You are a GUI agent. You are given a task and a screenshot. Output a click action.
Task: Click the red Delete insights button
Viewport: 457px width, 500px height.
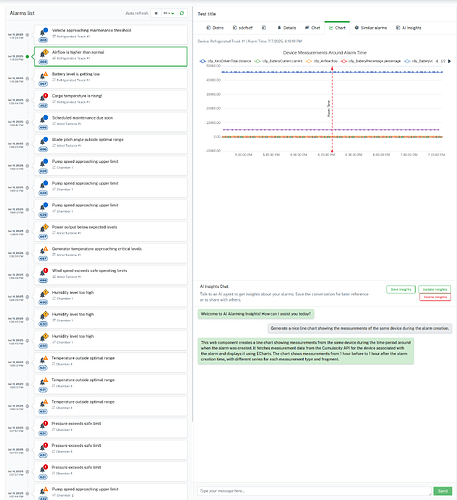(x=435, y=297)
